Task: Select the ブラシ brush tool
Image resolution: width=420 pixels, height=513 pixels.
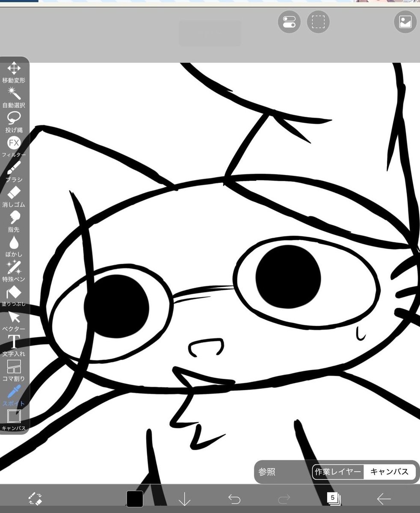Action: tap(14, 171)
